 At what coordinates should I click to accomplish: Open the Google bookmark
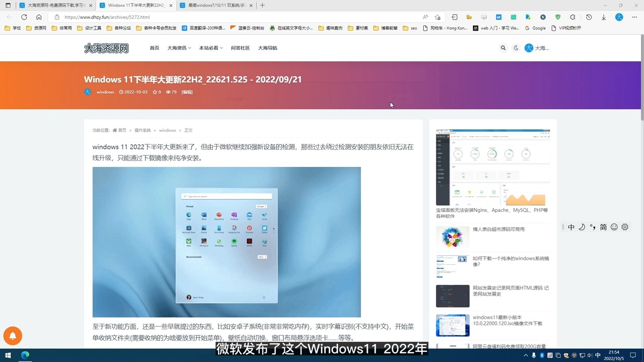pyautogui.click(x=535, y=28)
